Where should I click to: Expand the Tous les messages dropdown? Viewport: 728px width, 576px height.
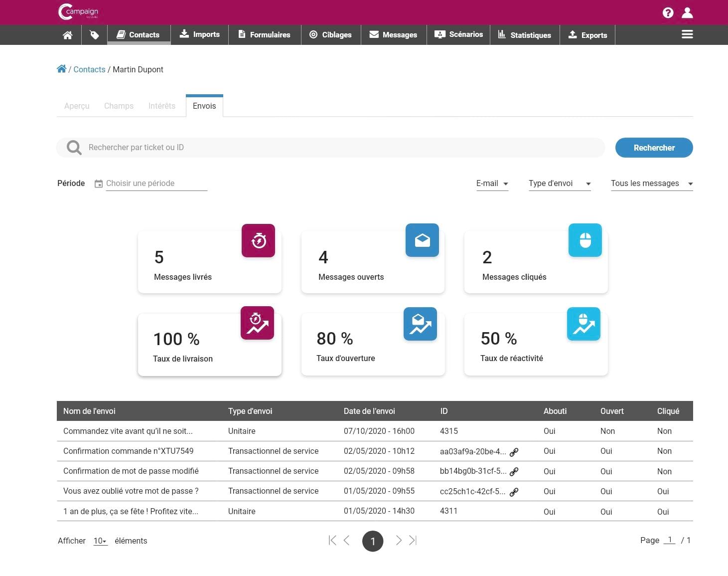pyautogui.click(x=652, y=184)
